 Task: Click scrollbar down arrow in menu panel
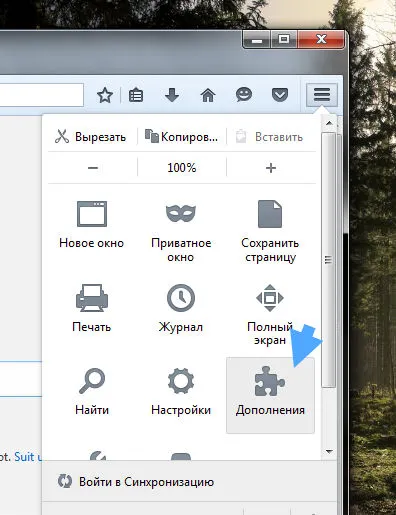tap(329, 452)
